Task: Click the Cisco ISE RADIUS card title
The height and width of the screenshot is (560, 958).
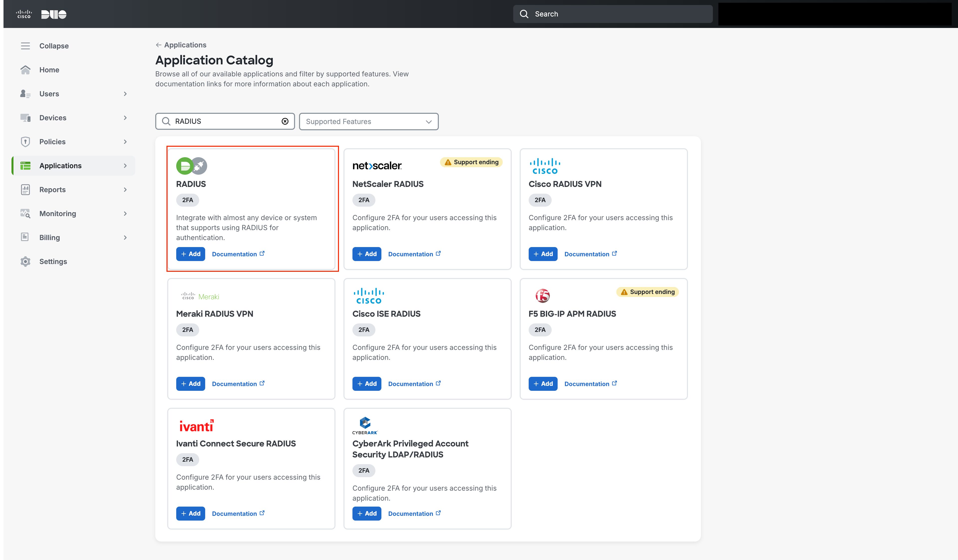Action: [x=386, y=314]
